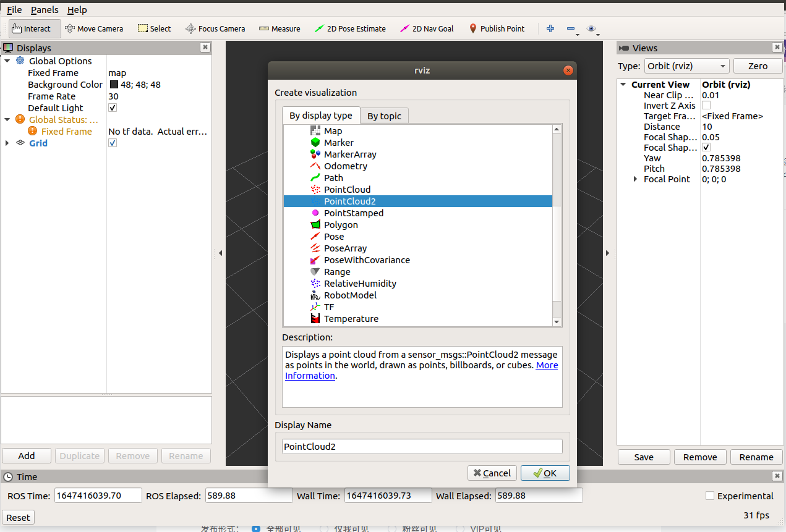Image resolution: width=786 pixels, height=532 pixels.
Task: Collapse the Current View node
Action: pyautogui.click(x=623, y=85)
